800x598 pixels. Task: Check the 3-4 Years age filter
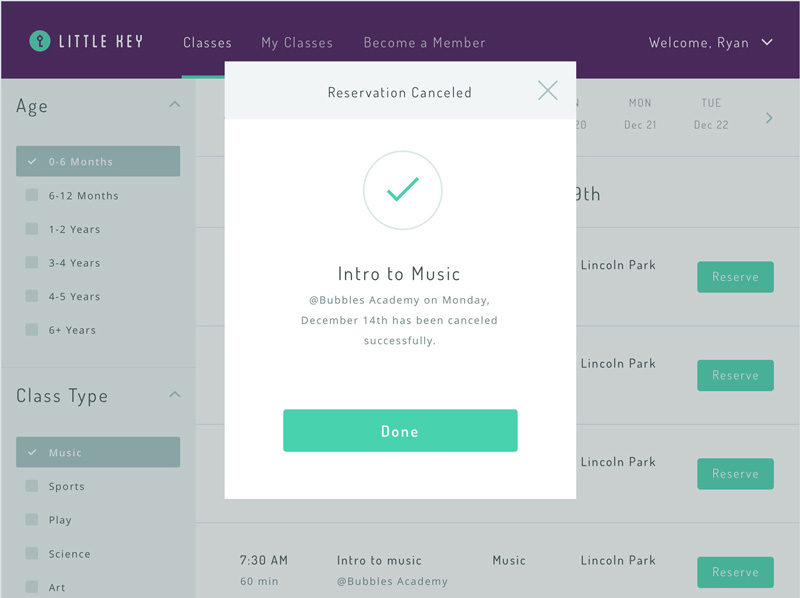32,262
